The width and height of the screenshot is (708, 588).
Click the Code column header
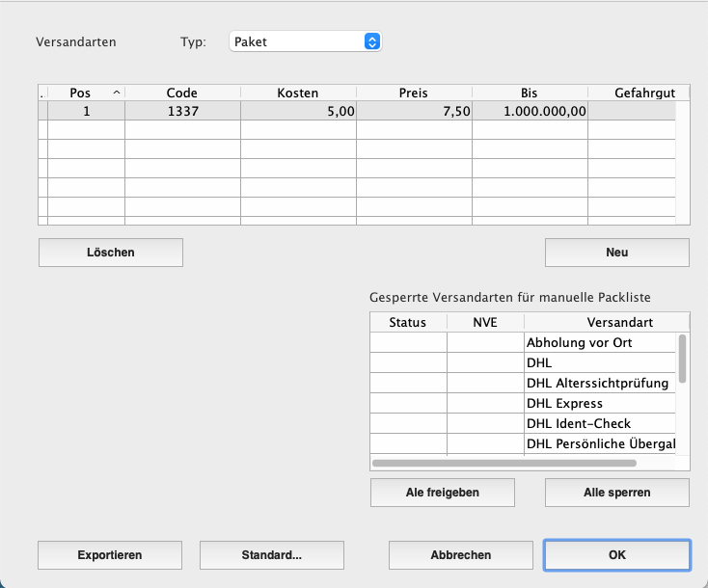[x=181, y=93]
